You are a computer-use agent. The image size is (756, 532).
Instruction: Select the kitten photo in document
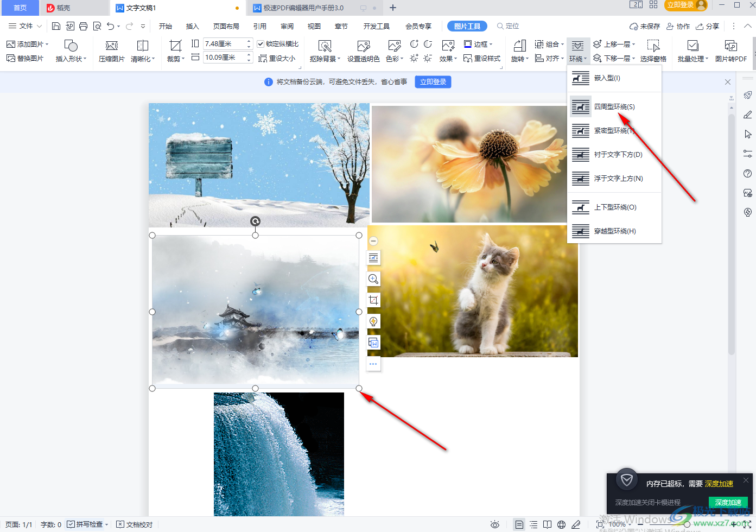(473, 291)
